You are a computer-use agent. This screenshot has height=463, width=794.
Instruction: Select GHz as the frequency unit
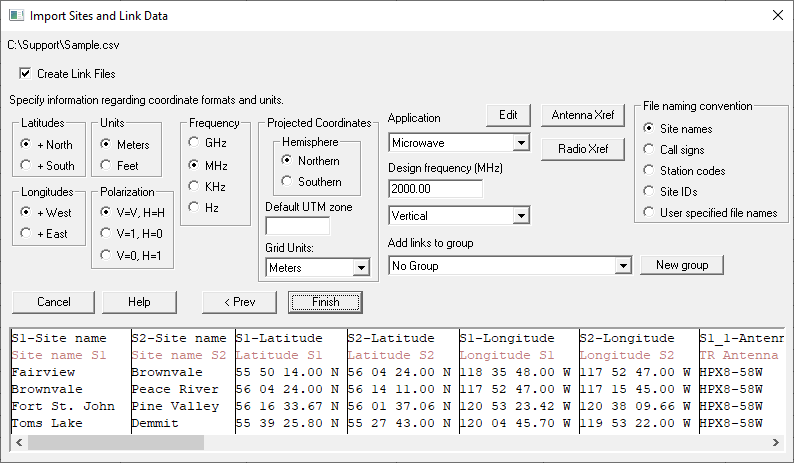(194, 144)
